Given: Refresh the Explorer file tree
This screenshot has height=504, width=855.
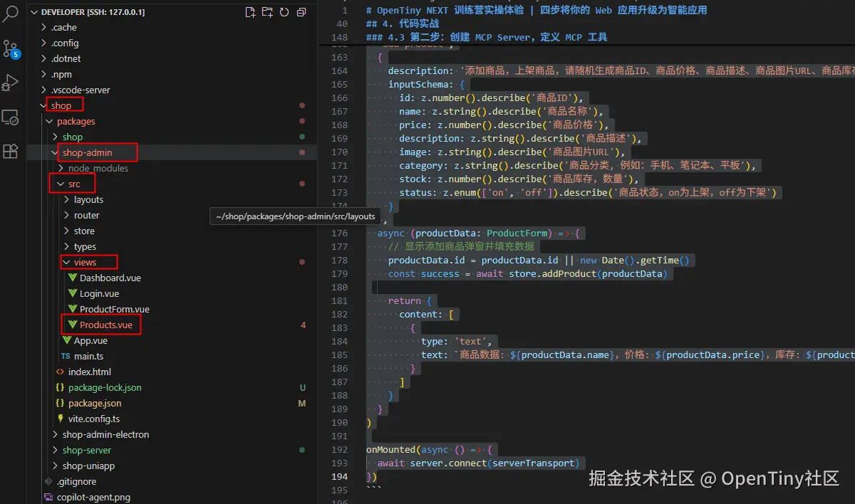Looking at the screenshot, I should (284, 12).
